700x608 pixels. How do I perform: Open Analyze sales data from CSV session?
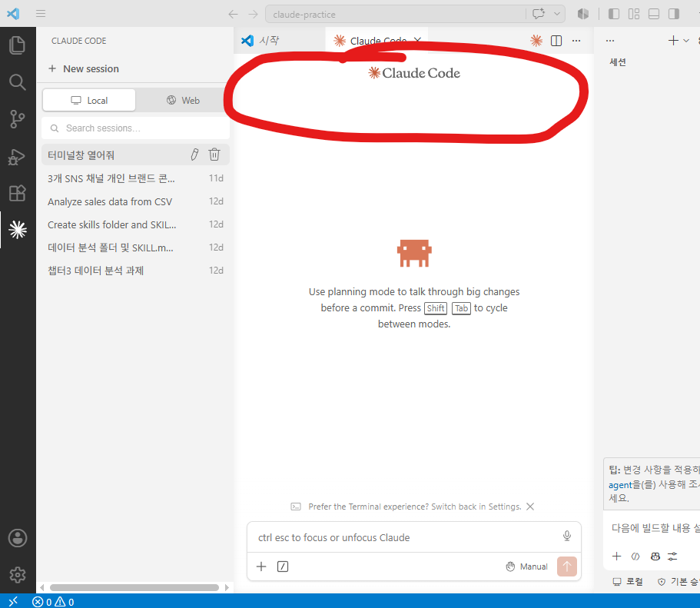(x=136, y=201)
